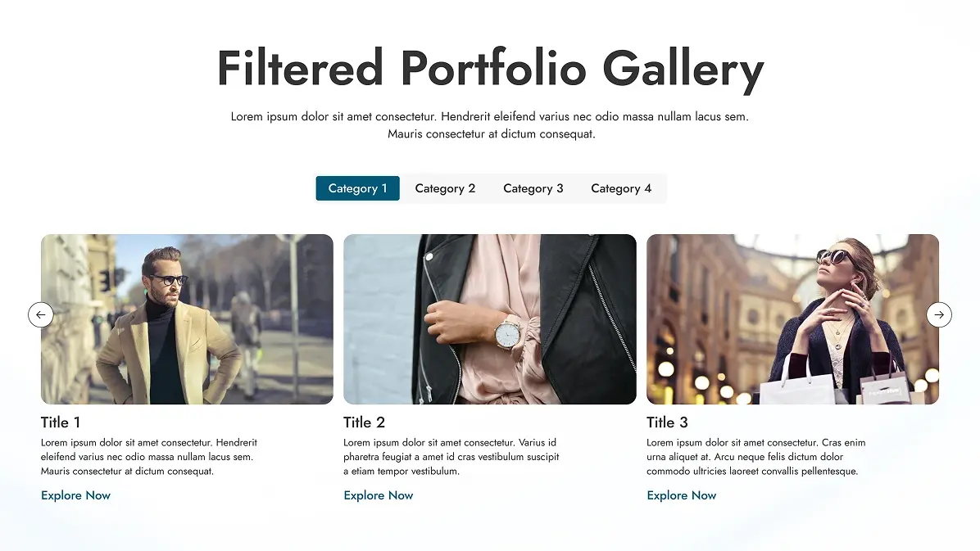Click the Title 3 card heading
This screenshot has width=980, height=551.
[x=667, y=422]
